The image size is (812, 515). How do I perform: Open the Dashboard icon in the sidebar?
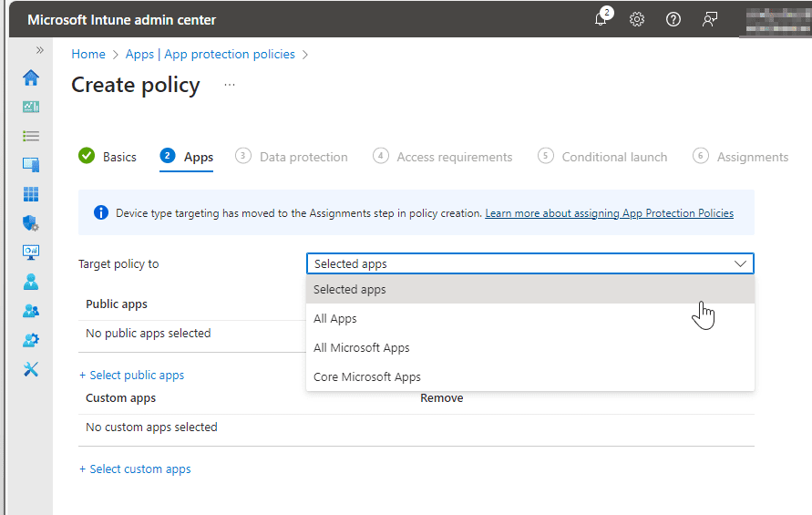click(31, 107)
